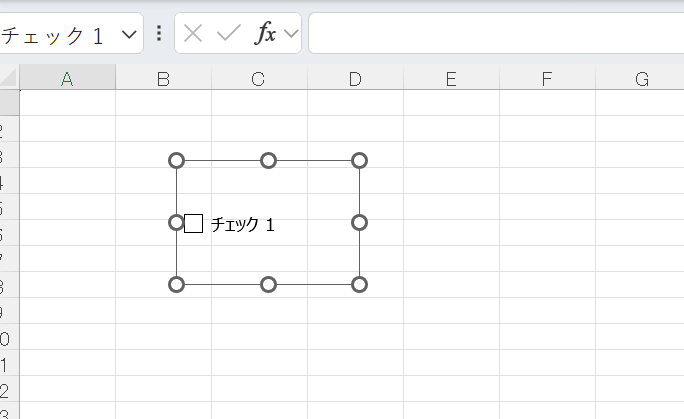Select column C header

(x=258, y=78)
